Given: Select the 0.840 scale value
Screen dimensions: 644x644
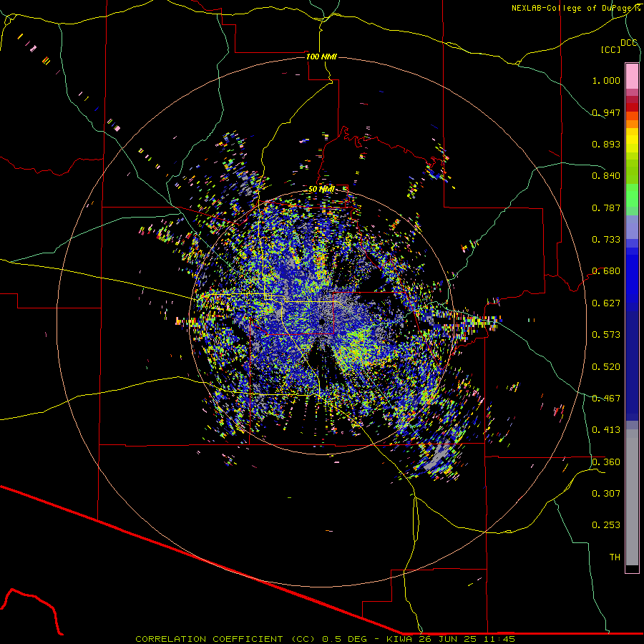Looking at the screenshot, I should 606,176.
